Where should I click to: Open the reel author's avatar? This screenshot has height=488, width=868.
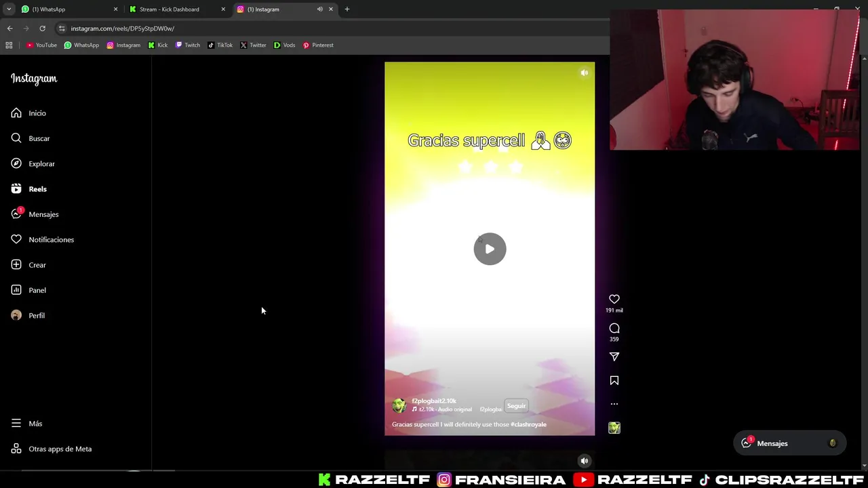click(x=399, y=405)
